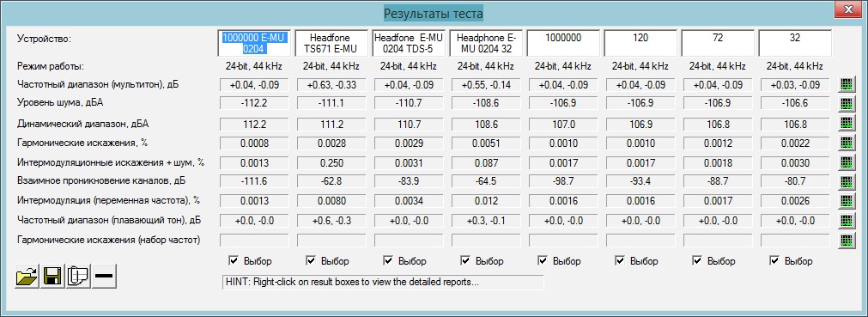The height and width of the screenshot is (317, 868).
Task: Click harmonic distortion value 0.0008
Action: point(254,143)
